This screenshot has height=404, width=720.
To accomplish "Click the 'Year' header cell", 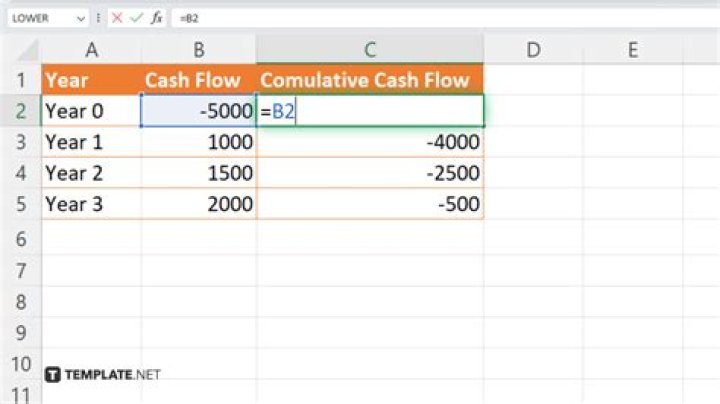I will (x=91, y=80).
